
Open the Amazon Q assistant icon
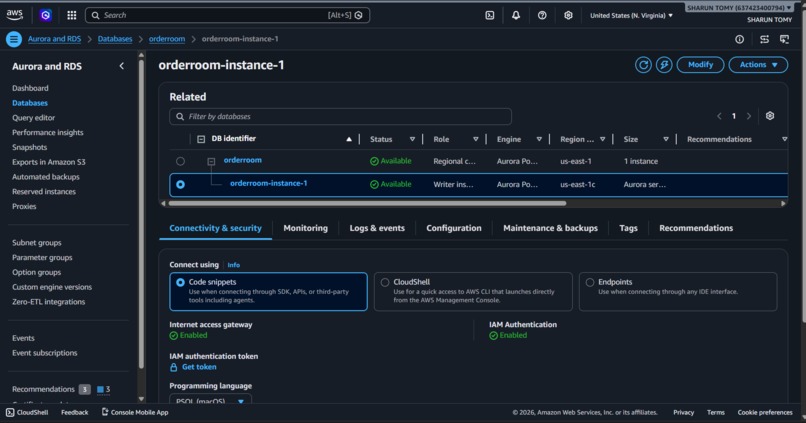pyautogui.click(x=46, y=15)
